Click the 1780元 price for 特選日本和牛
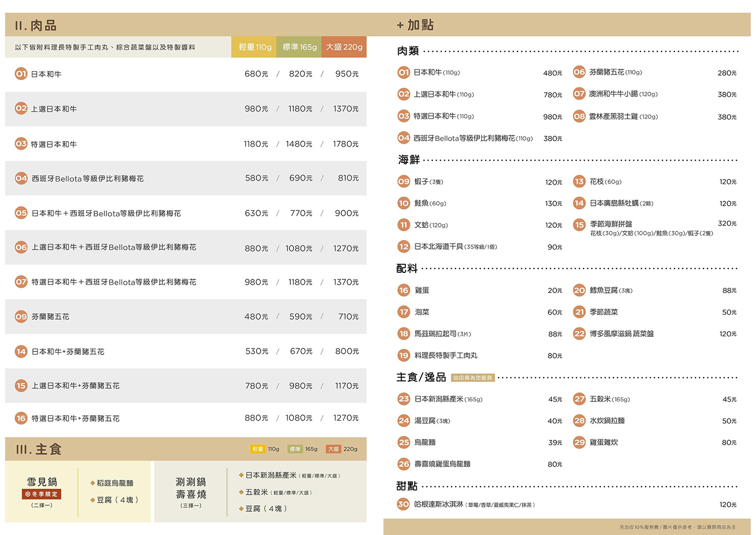 346,144
